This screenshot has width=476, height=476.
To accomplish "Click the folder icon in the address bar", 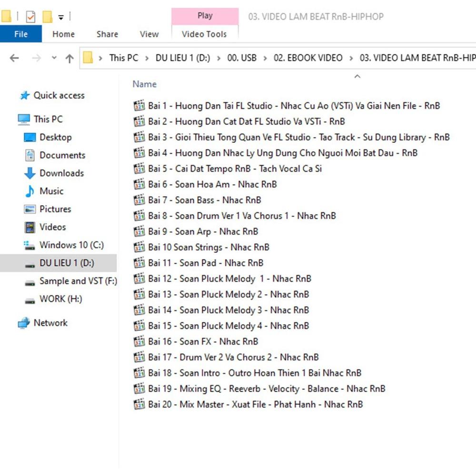I will (x=88, y=58).
